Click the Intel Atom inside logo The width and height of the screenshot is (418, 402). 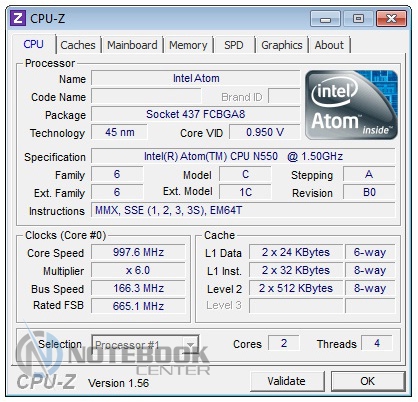tap(351, 105)
